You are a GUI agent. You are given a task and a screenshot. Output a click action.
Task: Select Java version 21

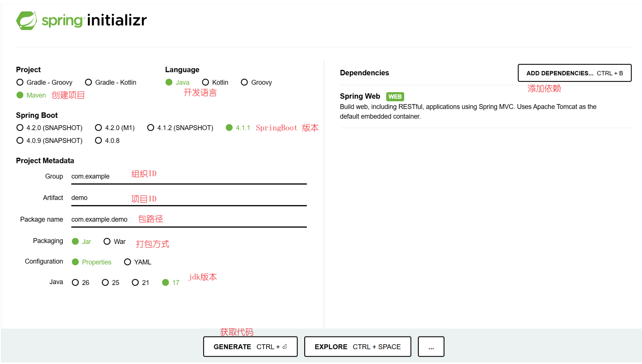[x=141, y=283]
